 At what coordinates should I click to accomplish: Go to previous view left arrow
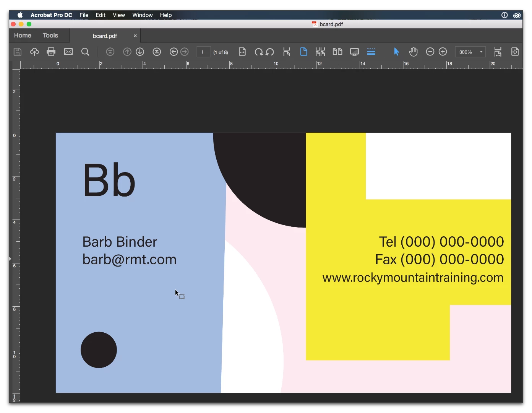click(174, 52)
